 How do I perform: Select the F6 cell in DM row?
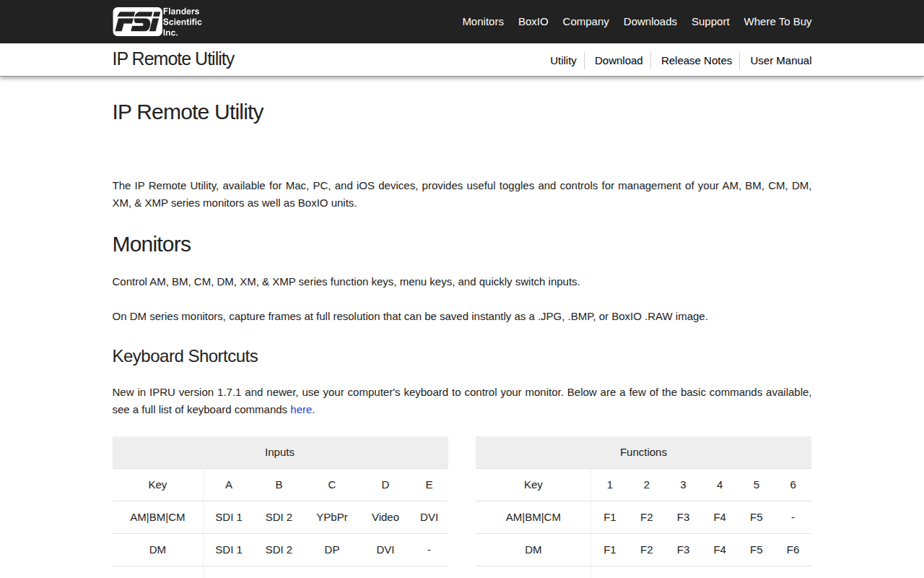(793, 550)
